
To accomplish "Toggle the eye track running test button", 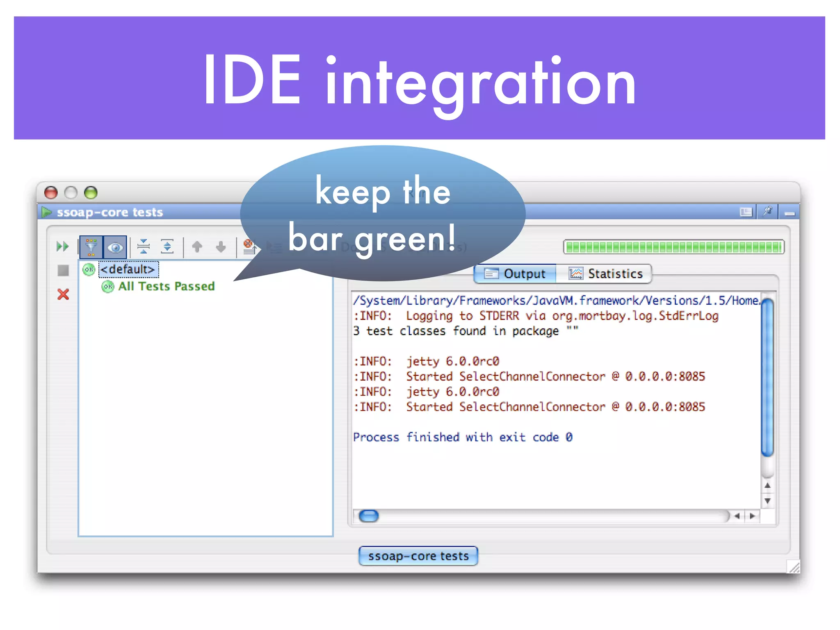I will click(x=115, y=247).
